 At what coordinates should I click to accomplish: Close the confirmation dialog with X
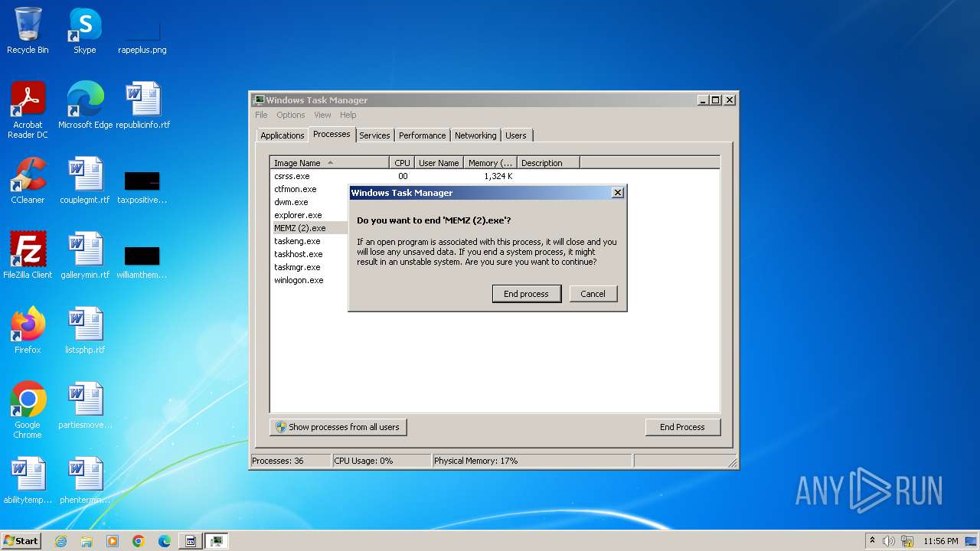(617, 193)
